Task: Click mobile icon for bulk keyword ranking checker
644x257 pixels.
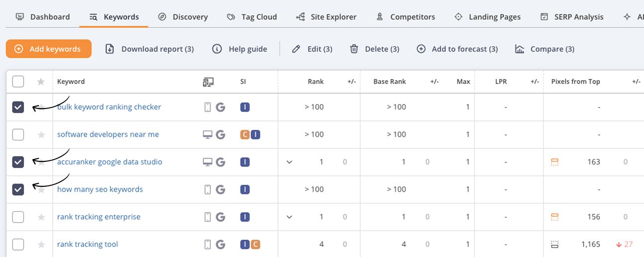Action: click(208, 107)
